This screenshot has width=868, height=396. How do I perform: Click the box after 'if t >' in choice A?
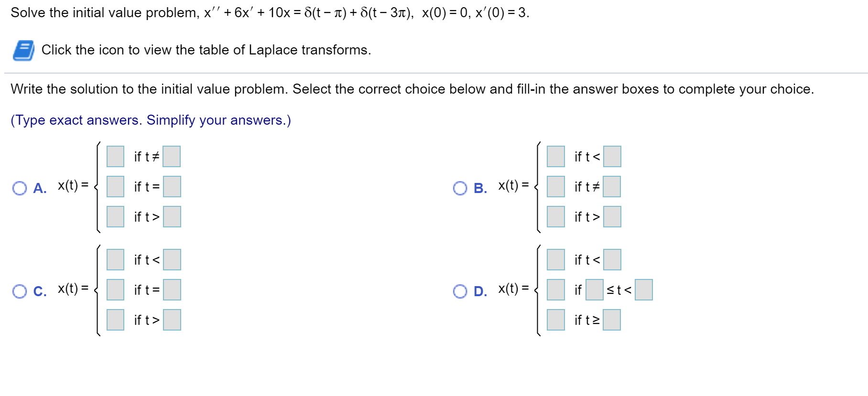point(172,216)
